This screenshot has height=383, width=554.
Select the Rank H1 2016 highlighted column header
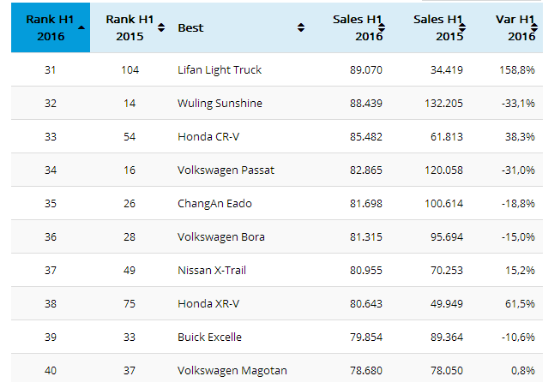coord(51,28)
